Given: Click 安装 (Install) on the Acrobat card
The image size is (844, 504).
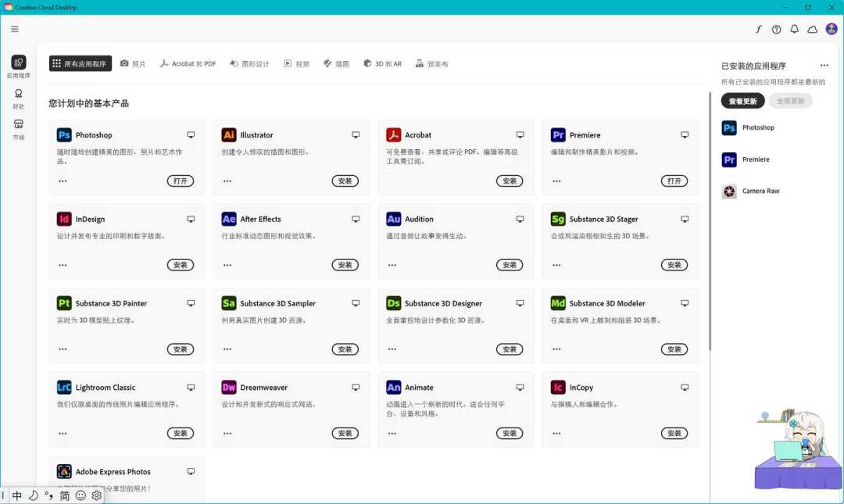Looking at the screenshot, I should tap(510, 181).
